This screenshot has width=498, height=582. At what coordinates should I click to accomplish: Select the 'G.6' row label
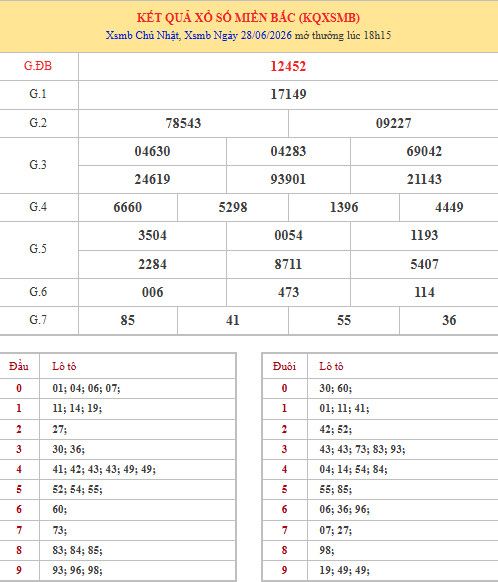(38, 292)
